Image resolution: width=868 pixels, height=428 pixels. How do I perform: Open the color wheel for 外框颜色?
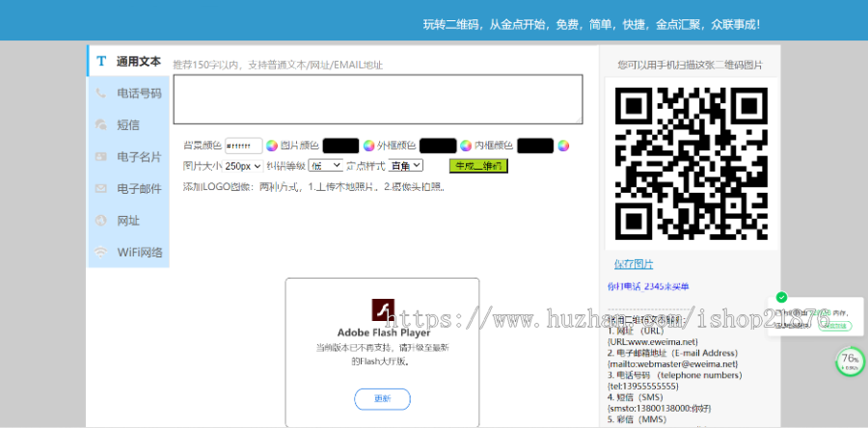click(x=466, y=146)
